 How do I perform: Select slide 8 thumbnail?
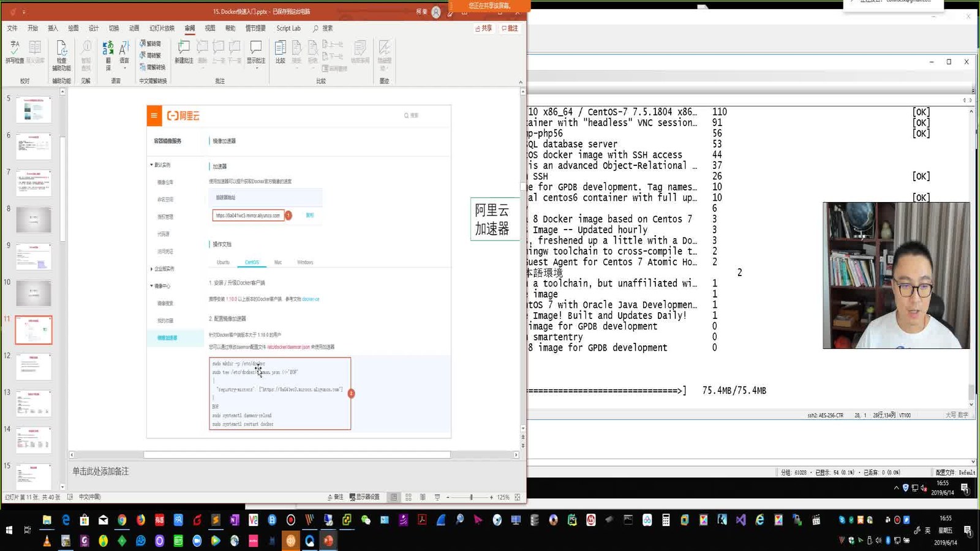pos(34,220)
